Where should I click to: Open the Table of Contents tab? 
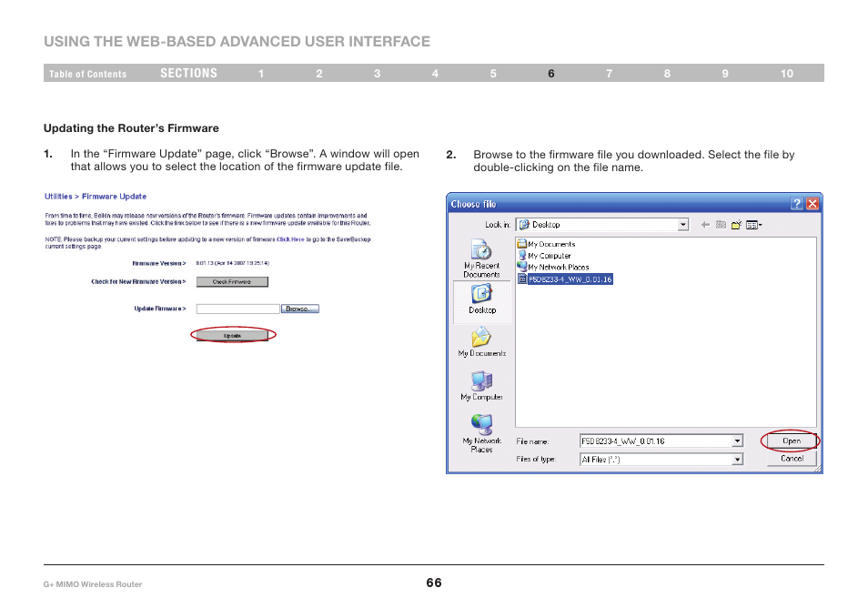[87, 74]
